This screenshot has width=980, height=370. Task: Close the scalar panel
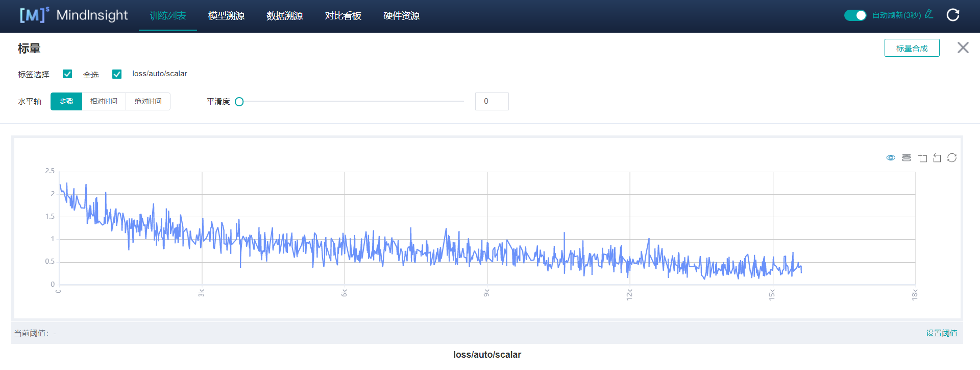coord(963,48)
